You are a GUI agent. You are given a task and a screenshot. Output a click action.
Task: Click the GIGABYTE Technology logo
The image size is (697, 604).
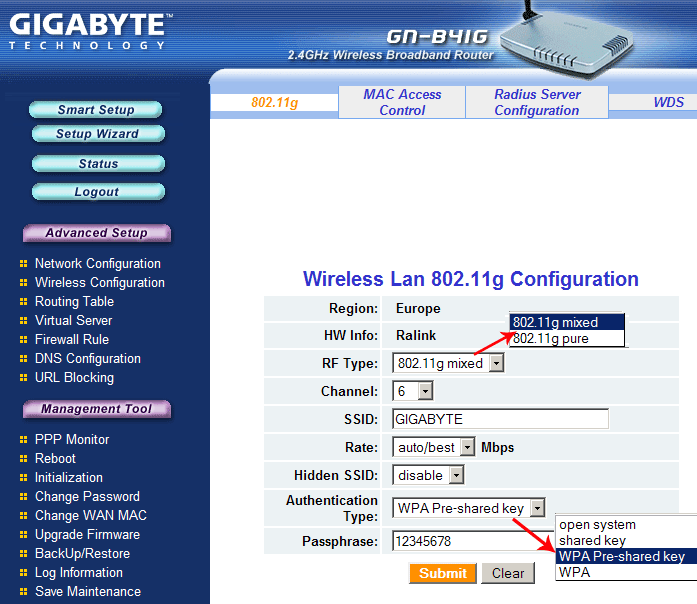[x=91, y=31]
